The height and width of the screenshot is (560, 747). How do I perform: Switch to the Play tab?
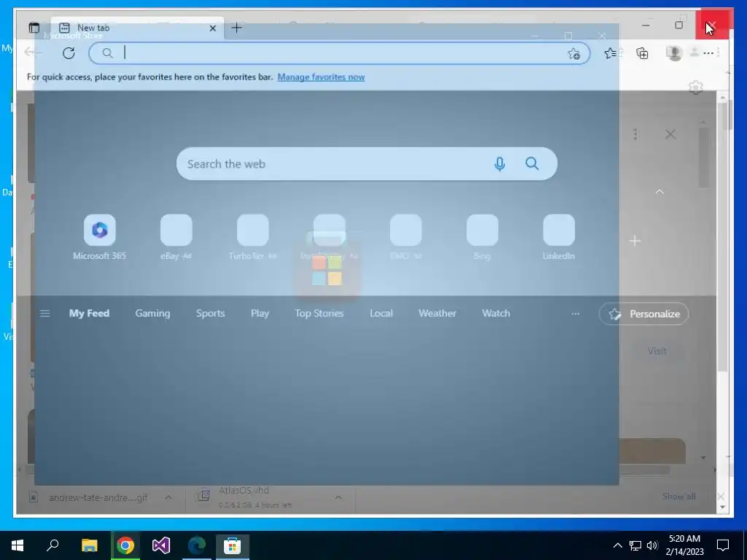click(x=260, y=314)
